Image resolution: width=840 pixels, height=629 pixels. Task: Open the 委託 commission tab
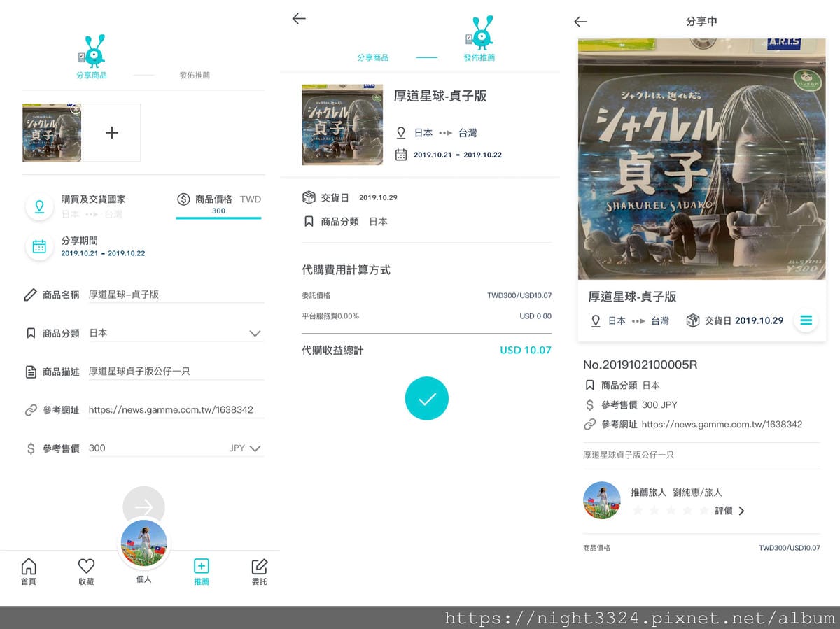259,572
